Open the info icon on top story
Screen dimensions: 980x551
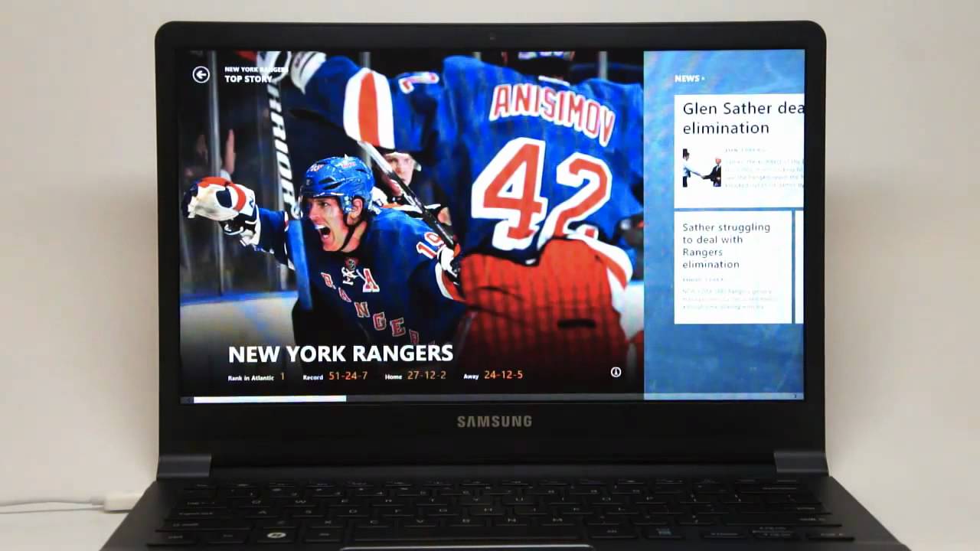[616, 372]
